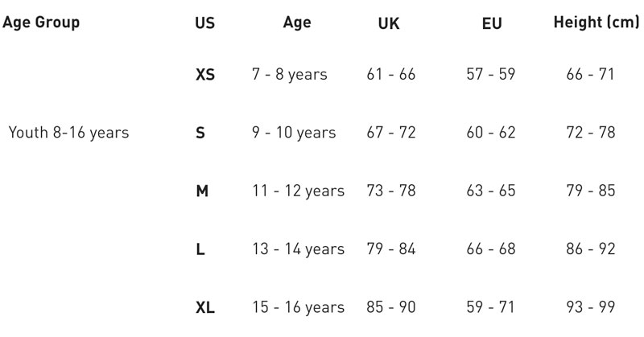The height and width of the screenshot is (337, 644).
Task: Click the Height (cm) header
Action: coord(597,23)
